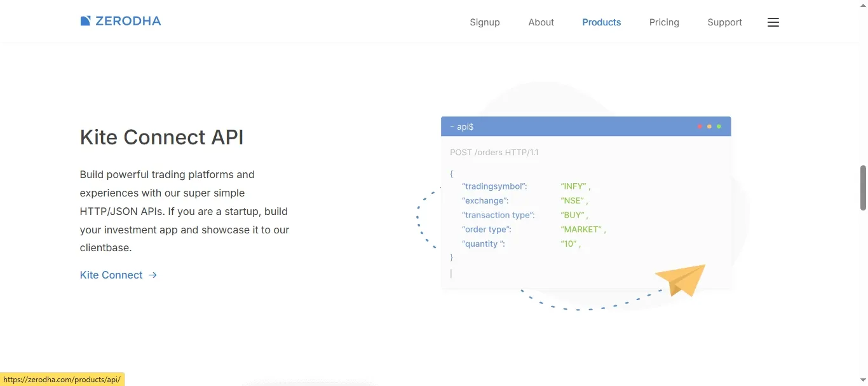Image resolution: width=868 pixels, height=386 pixels.
Task: Click the "POST /orders HTTP/1.1" line
Action: (x=494, y=153)
